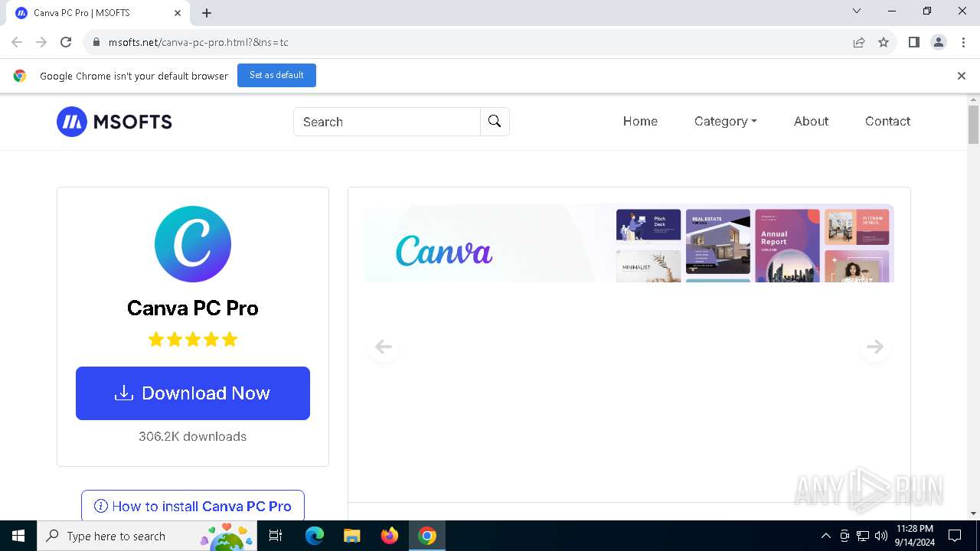
Task: Click the 306.2K downloads text
Action: (193, 436)
